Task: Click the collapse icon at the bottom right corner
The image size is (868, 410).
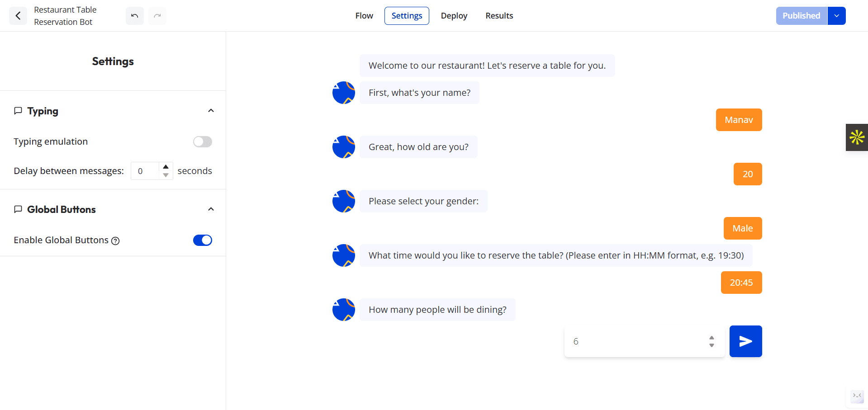Action: [857, 396]
